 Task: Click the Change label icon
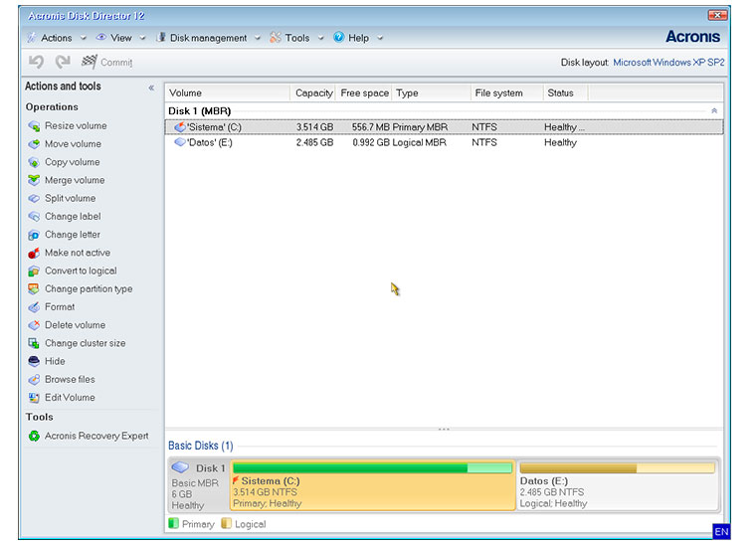click(x=34, y=217)
